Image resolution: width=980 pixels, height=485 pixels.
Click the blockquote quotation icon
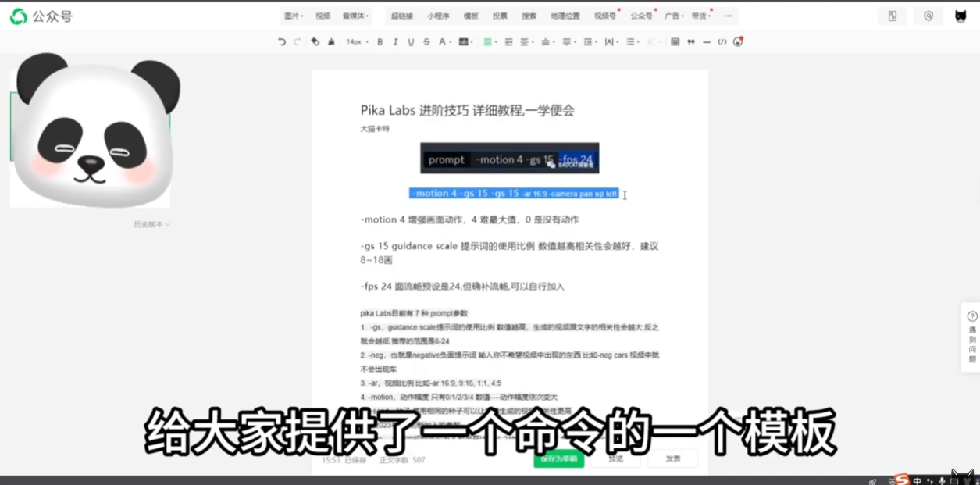690,42
